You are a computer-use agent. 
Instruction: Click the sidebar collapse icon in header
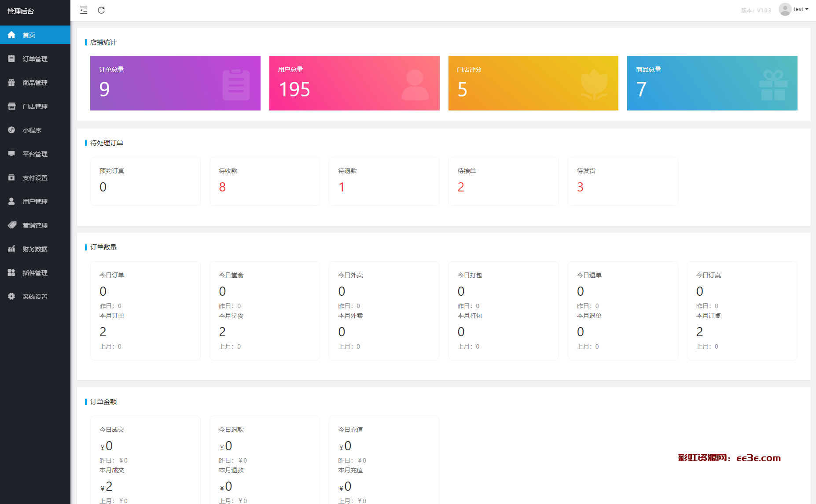84,10
